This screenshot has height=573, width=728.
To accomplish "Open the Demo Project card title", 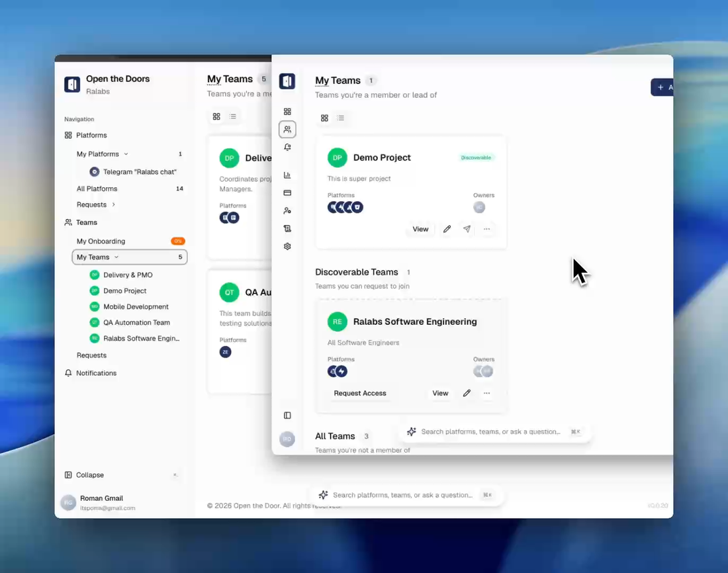I will point(382,157).
